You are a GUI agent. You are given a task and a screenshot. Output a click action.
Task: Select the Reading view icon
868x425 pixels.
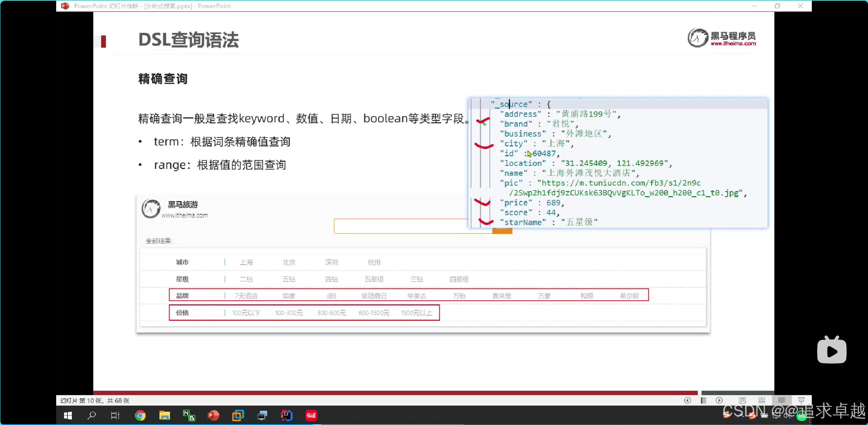[x=782, y=400]
